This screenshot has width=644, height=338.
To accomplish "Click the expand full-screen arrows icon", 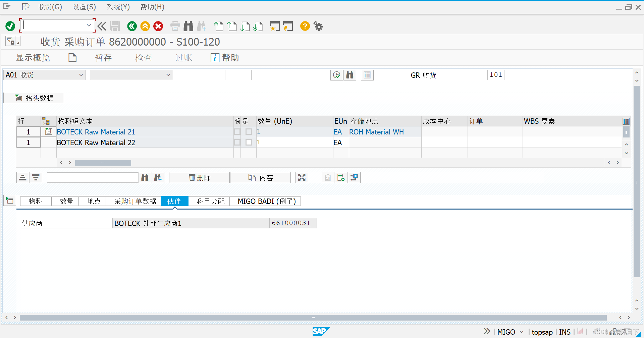I will [x=302, y=177].
